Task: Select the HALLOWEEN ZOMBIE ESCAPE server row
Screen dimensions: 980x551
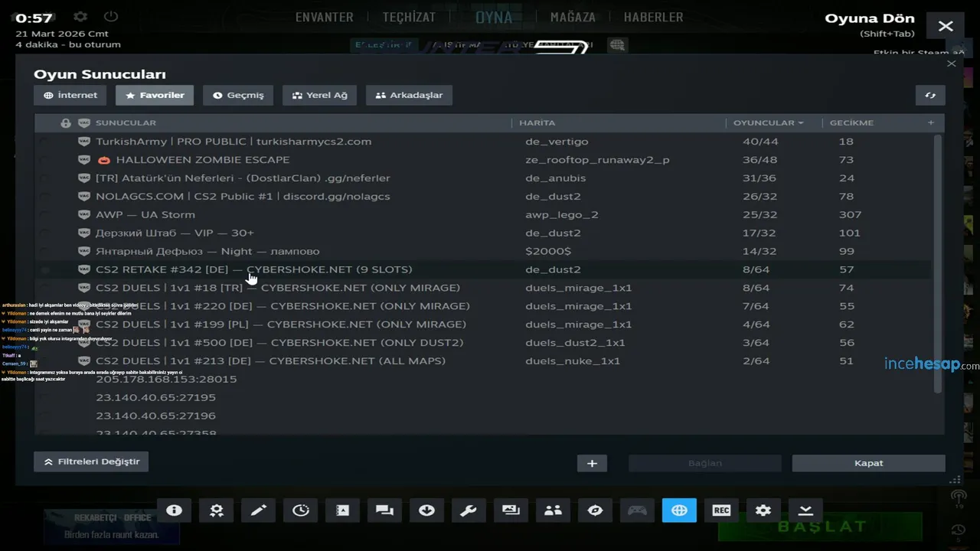Action: [x=484, y=160]
